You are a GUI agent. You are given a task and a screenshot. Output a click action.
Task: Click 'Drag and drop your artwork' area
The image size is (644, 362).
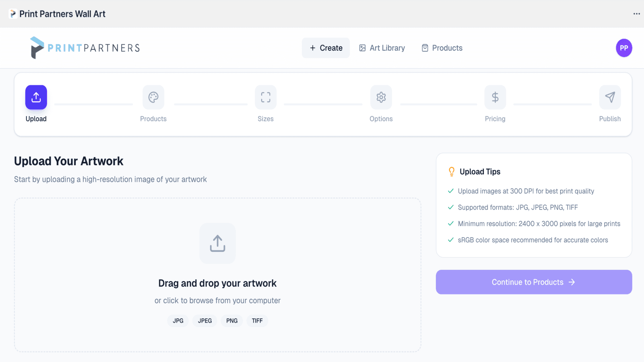tap(217, 283)
